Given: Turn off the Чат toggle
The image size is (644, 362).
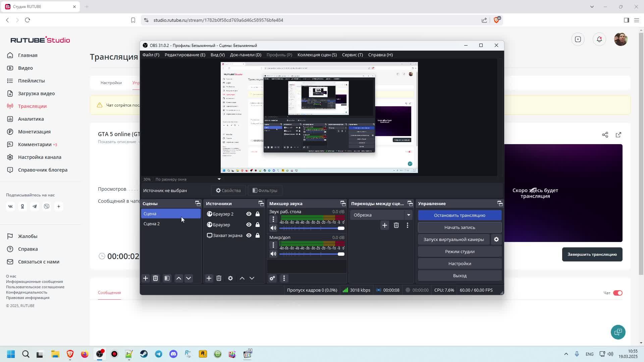Looking at the screenshot, I should tap(618, 293).
